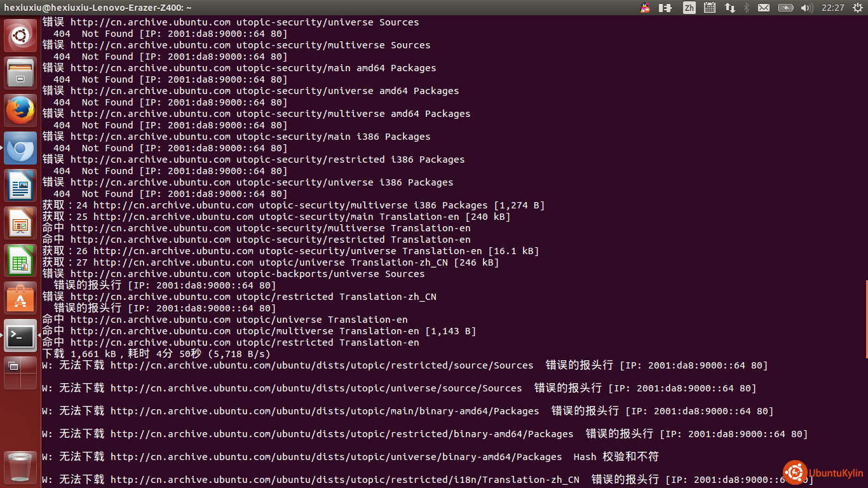868x488 pixels.
Task: Click the QQ penguin tray icon
Action: 646,8
